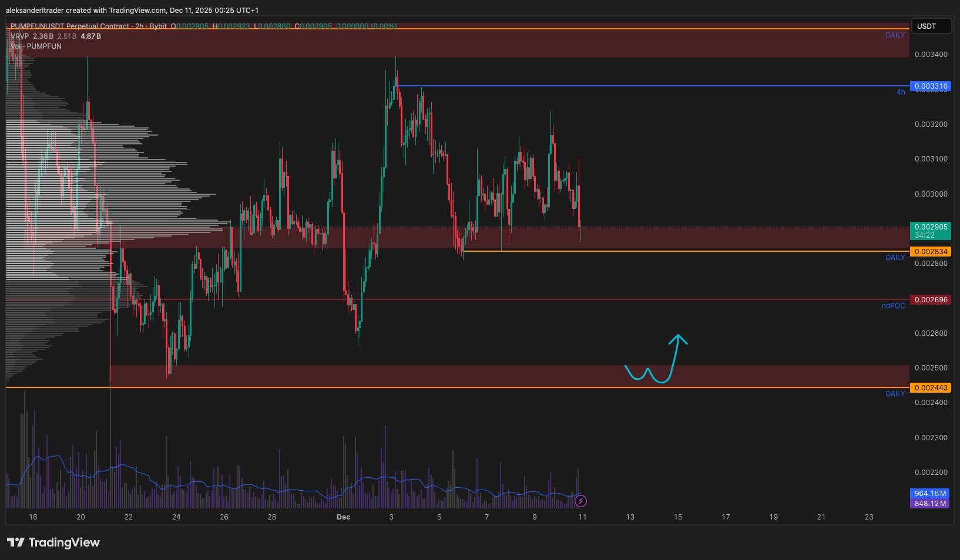Viewport: 960px width, 560px height.
Task: Click the 18 date on the time axis
Action: click(33, 517)
